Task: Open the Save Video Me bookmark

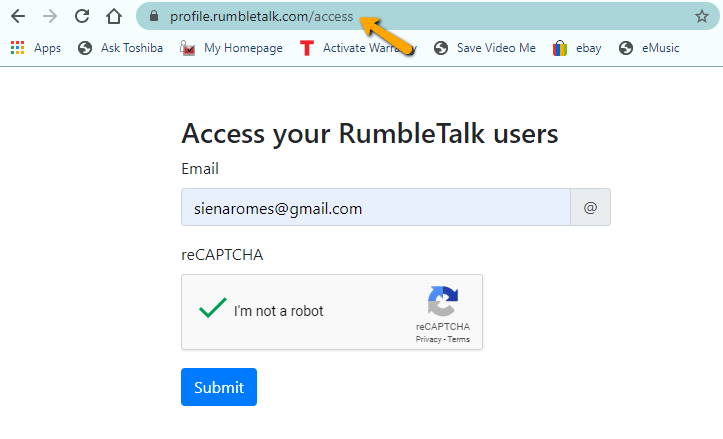Action: (x=485, y=48)
